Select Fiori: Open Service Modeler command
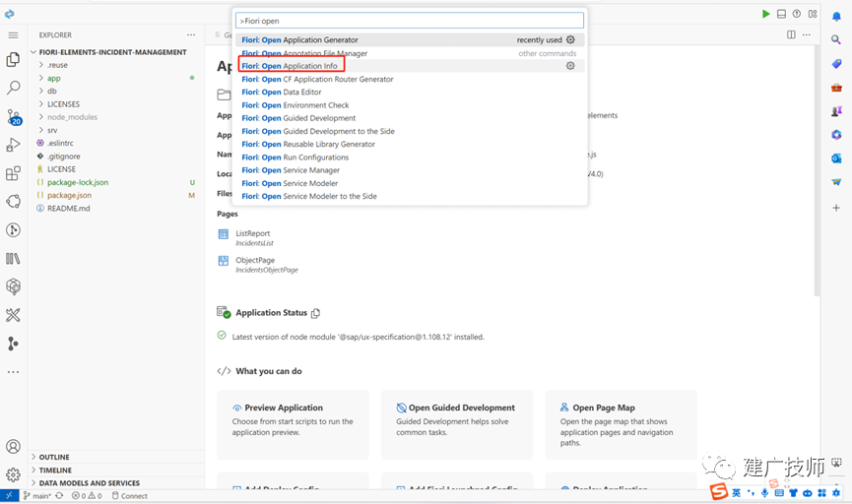852x504 pixels. point(410,183)
